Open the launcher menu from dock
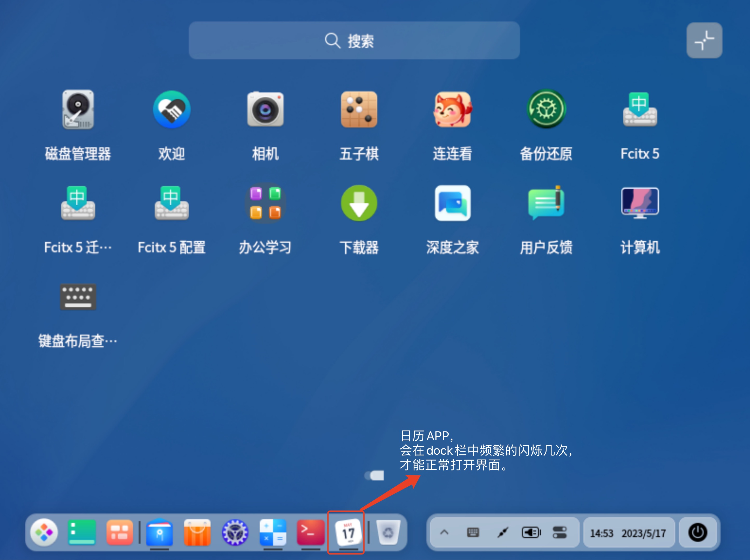750x560 pixels. coord(44,532)
